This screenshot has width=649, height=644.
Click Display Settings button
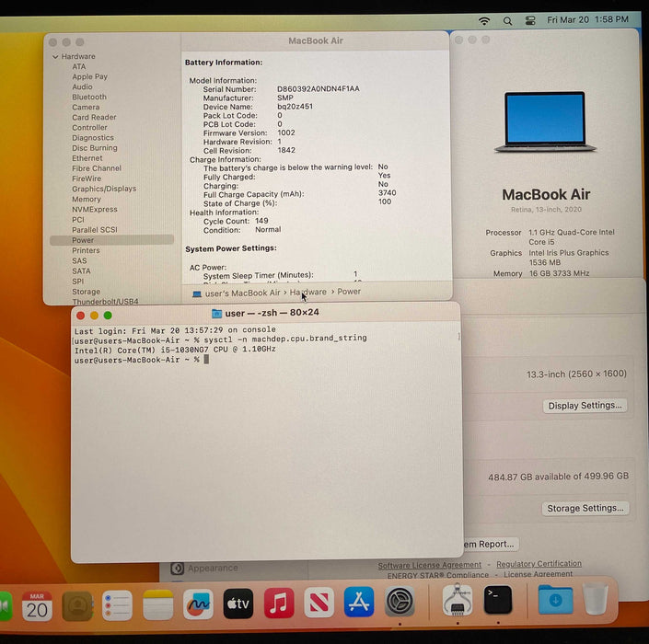585,406
